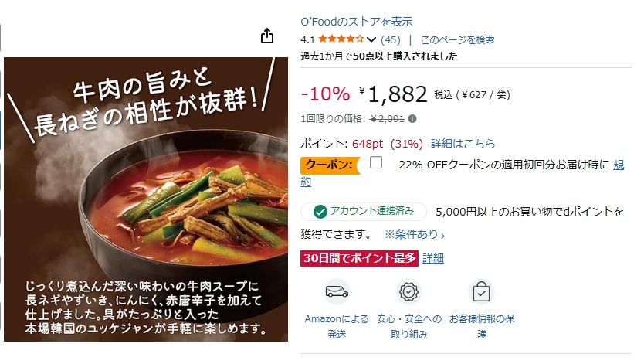Open the 45 reviews count link

390,40
